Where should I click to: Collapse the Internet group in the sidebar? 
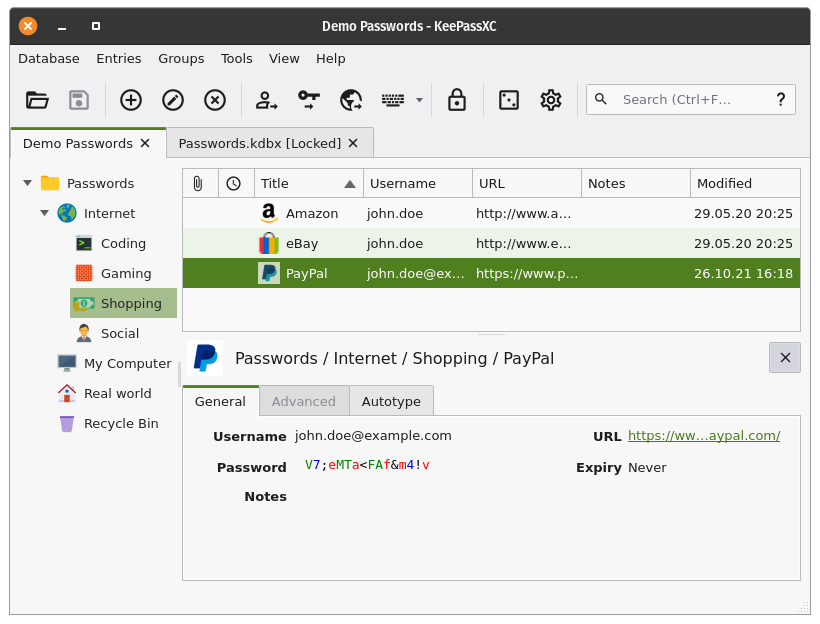click(44, 213)
